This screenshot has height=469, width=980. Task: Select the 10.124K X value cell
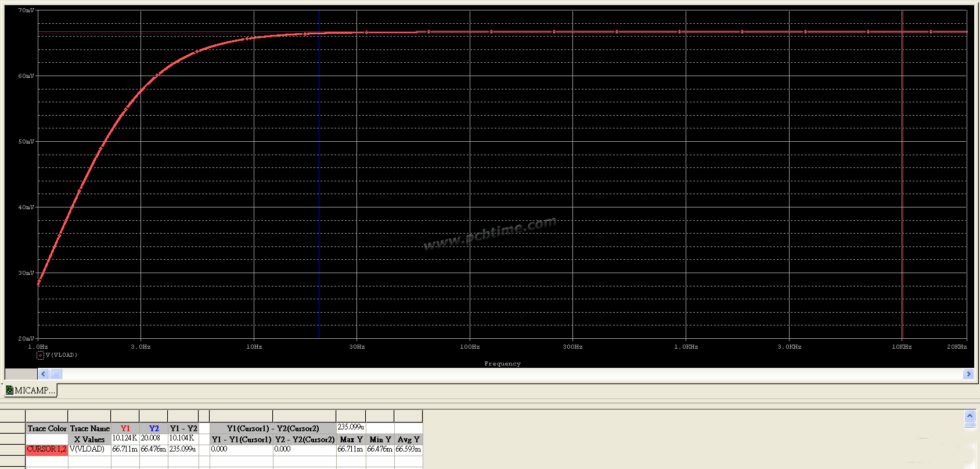click(124, 438)
